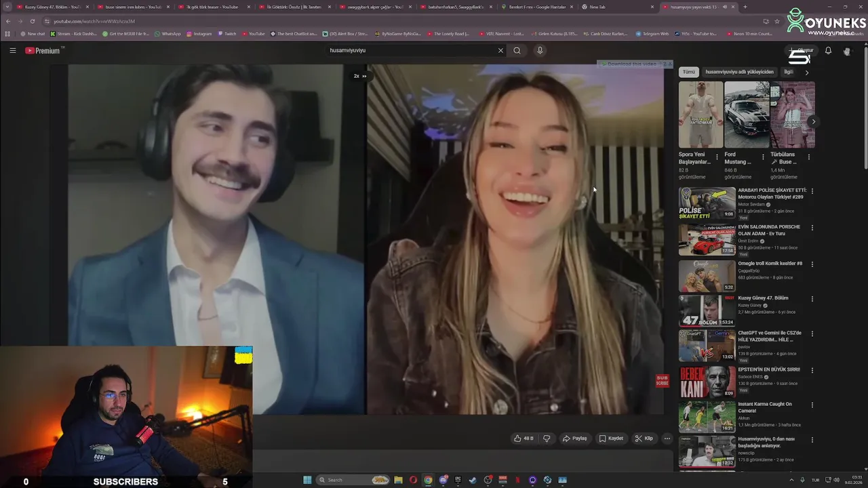868x488 pixels.
Task: Open options for Kuzey Güney 47. Bölüm
Action: pyautogui.click(x=812, y=298)
